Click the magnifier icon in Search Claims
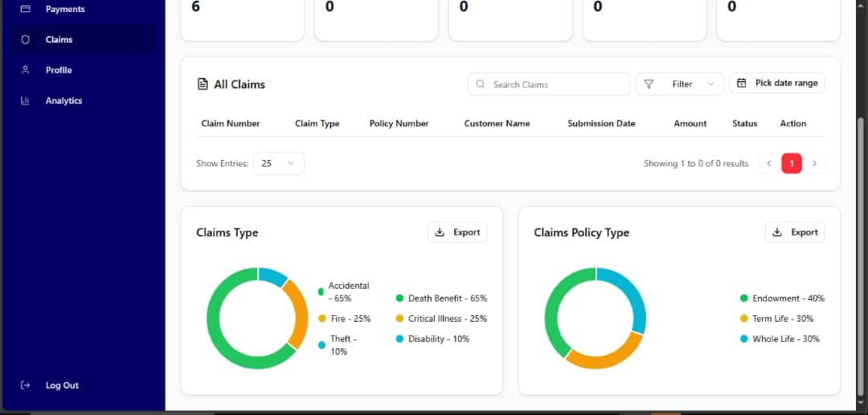This screenshot has width=868, height=415. [x=481, y=84]
